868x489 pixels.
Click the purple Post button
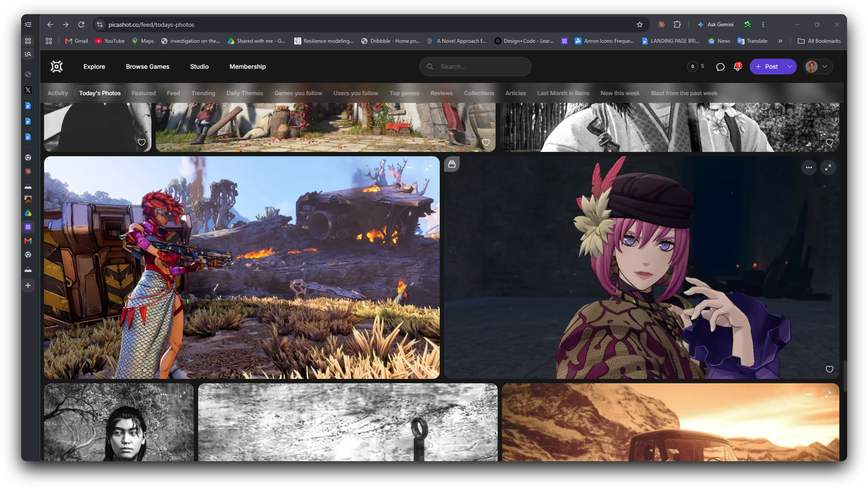[766, 66]
